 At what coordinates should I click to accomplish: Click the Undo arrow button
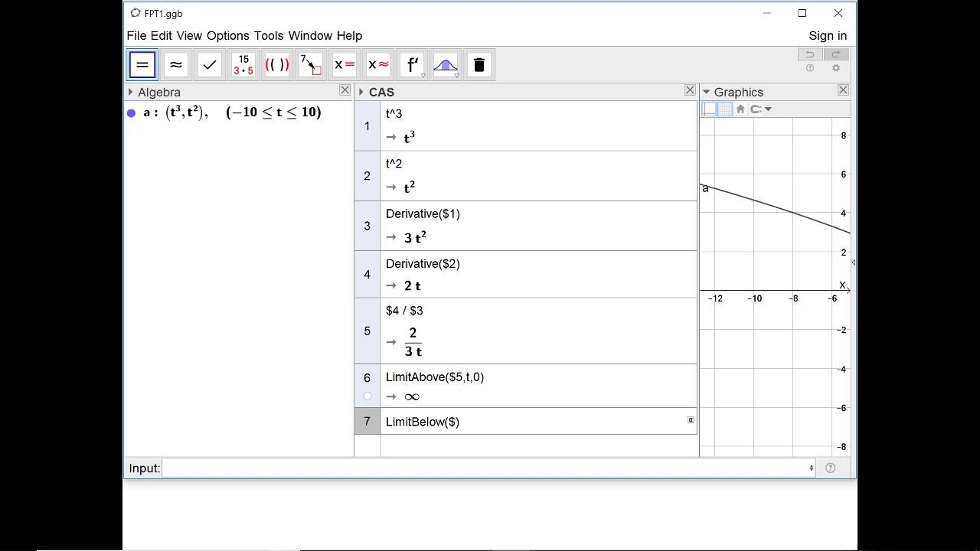tap(810, 54)
